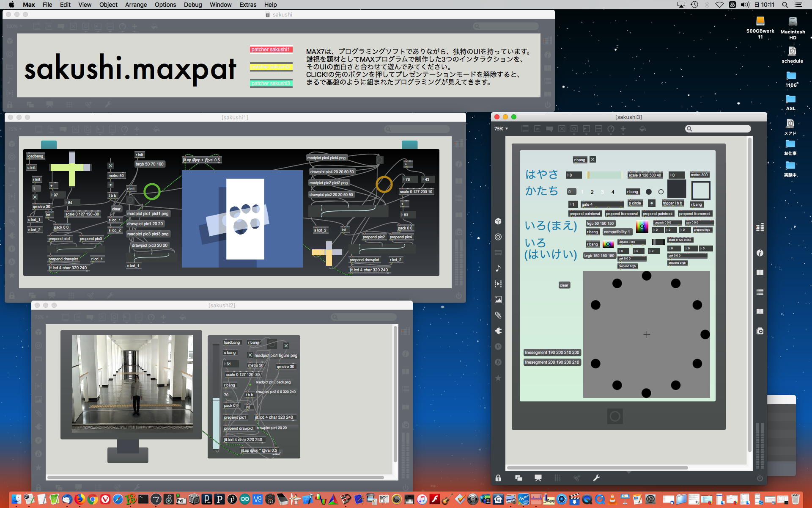Toggle the X box next to r bang
Viewport: 812px width, 508px height.
(x=593, y=160)
